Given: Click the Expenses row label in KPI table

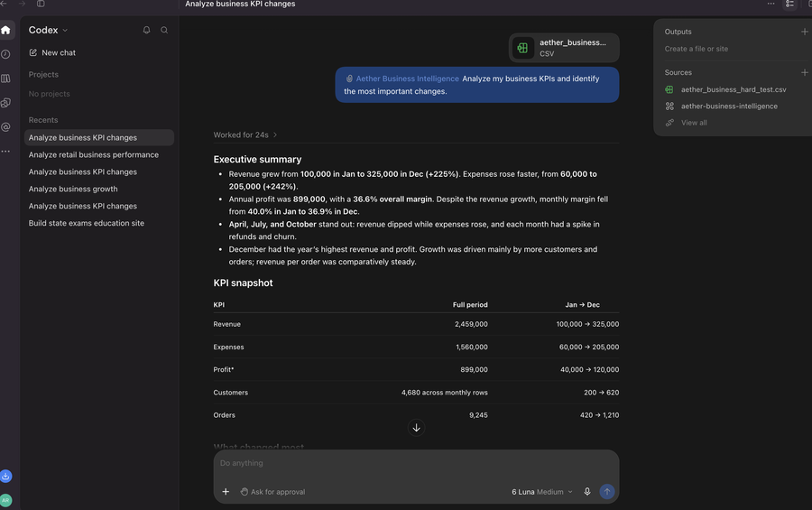Looking at the screenshot, I should tap(228, 347).
